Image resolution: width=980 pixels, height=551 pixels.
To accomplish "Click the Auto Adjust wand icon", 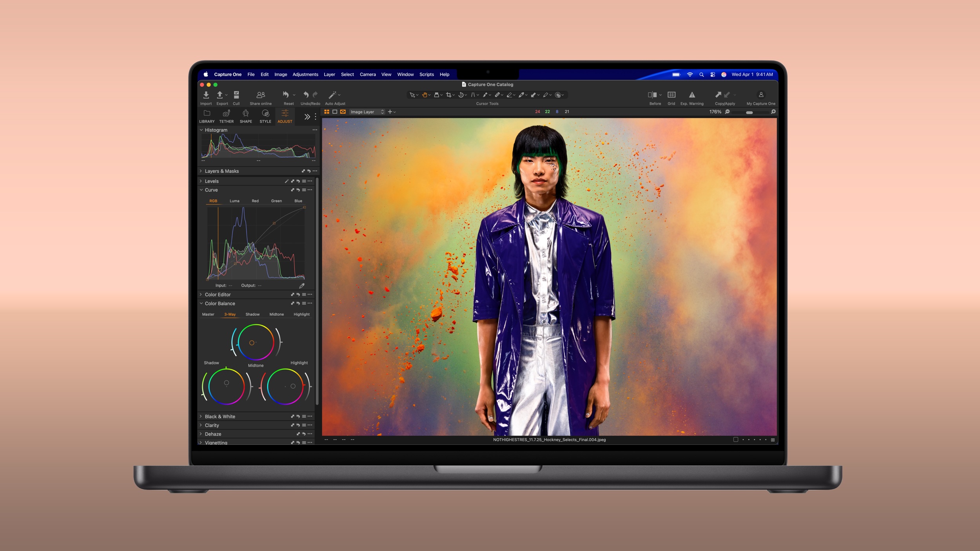I will coord(332,95).
